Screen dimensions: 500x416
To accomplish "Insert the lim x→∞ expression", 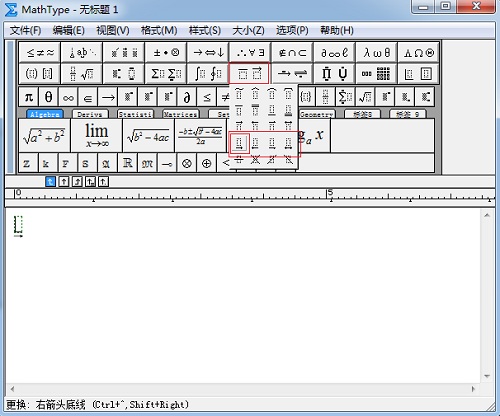I will [97, 136].
